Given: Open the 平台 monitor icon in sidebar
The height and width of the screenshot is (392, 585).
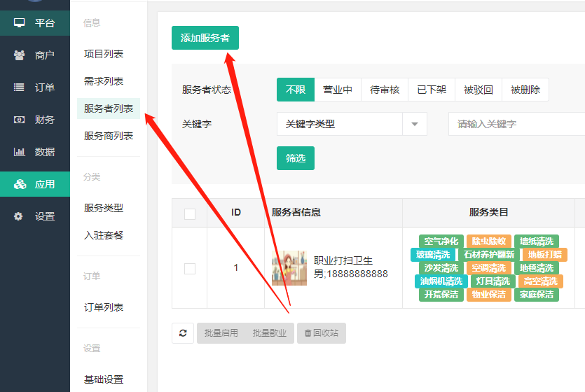Looking at the screenshot, I should pyautogui.click(x=19, y=22).
